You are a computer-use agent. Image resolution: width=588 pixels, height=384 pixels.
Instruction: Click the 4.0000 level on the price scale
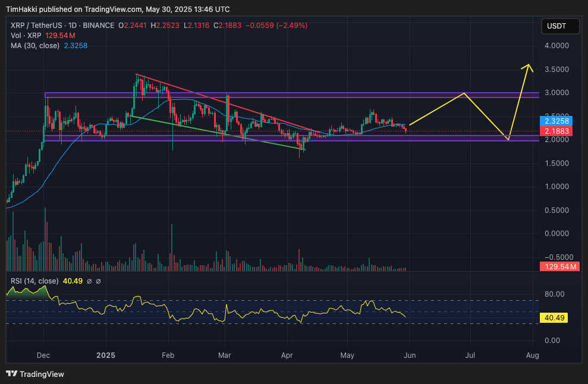point(557,45)
